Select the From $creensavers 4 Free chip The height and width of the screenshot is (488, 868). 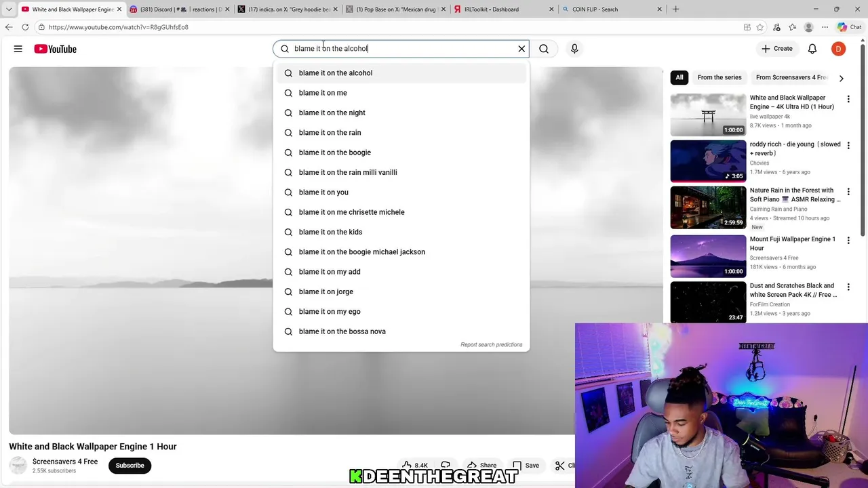(x=792, y=77)
